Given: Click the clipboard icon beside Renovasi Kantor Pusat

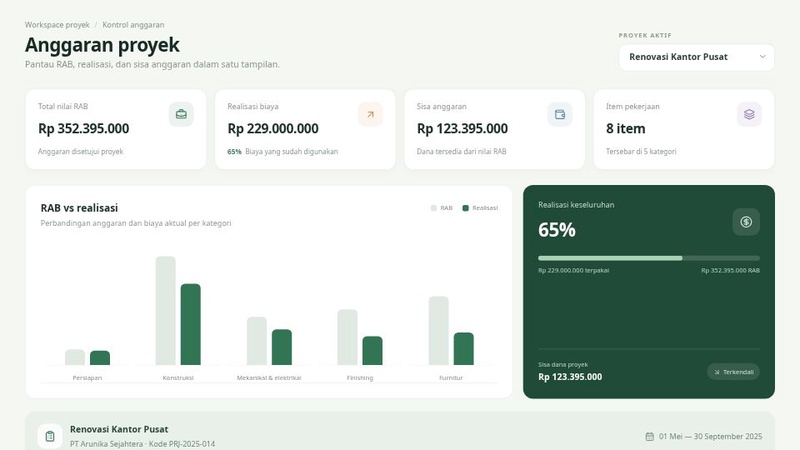Looking at the screenshot, I should click(50, 436).
